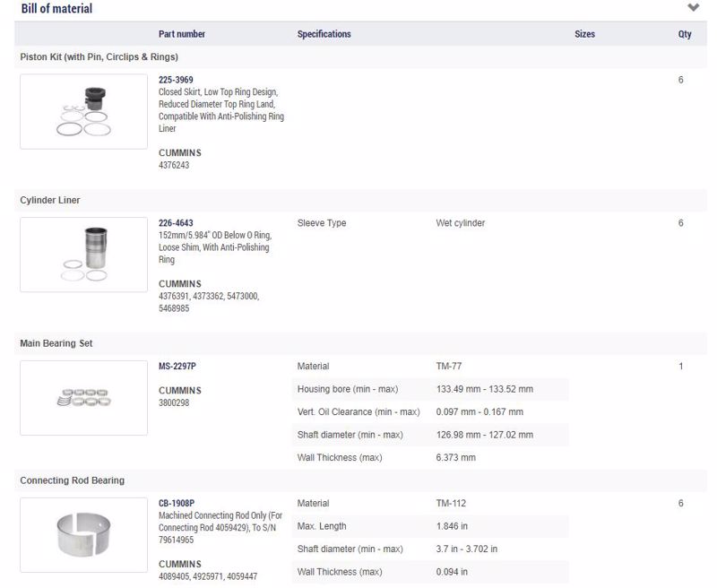Click the Sizes column header
This screenshot has width=717, height=588.
coord(584,34)
